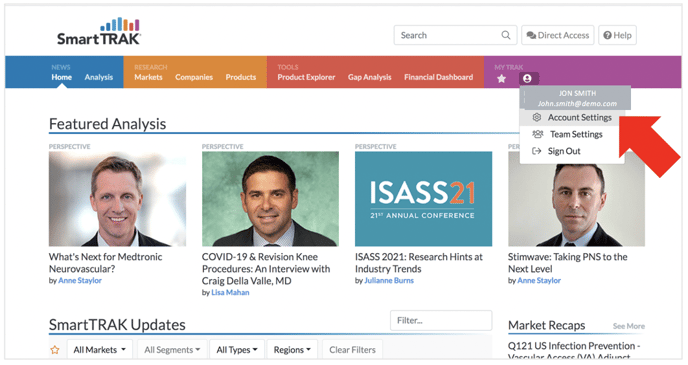Choose Sign Out from the menu
The image size is (688, 365).
pyautogui.click(x=572, y=151)
